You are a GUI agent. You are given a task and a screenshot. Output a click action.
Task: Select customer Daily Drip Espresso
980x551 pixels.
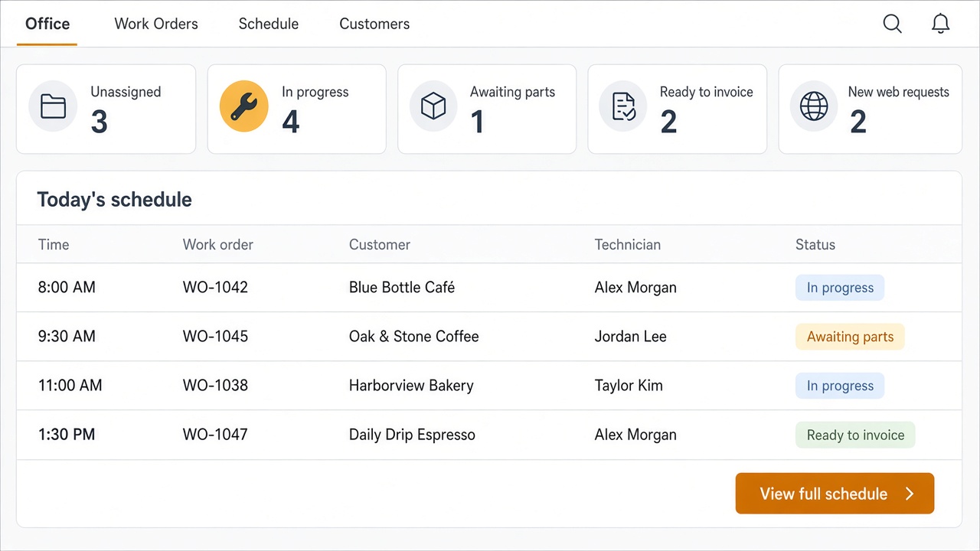412,435
